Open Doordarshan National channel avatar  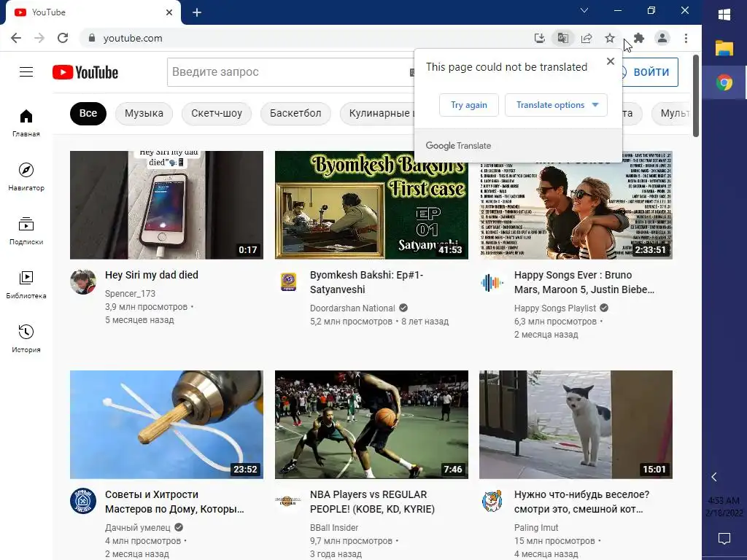pos(288,282)
